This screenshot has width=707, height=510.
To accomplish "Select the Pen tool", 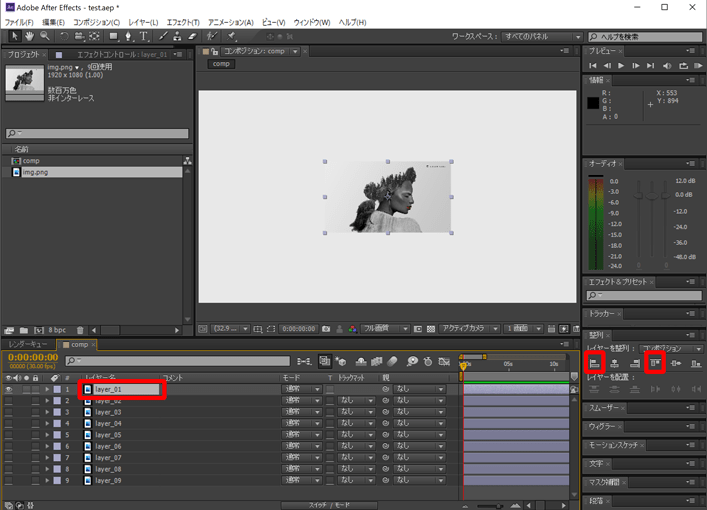I will coord(129,36).
